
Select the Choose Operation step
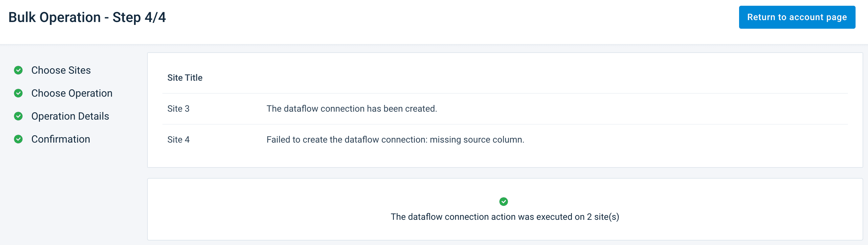click(x=72, y=93)
